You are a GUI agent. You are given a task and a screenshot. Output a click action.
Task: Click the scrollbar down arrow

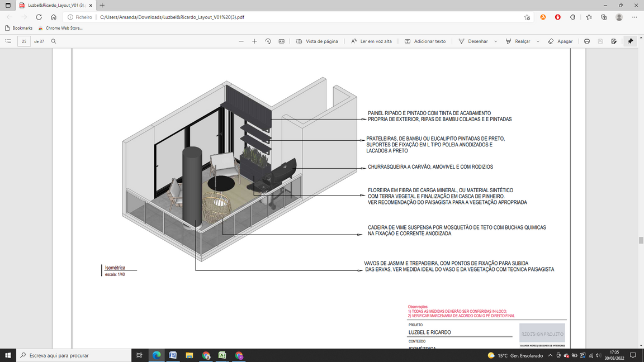(x=641, y=346)
